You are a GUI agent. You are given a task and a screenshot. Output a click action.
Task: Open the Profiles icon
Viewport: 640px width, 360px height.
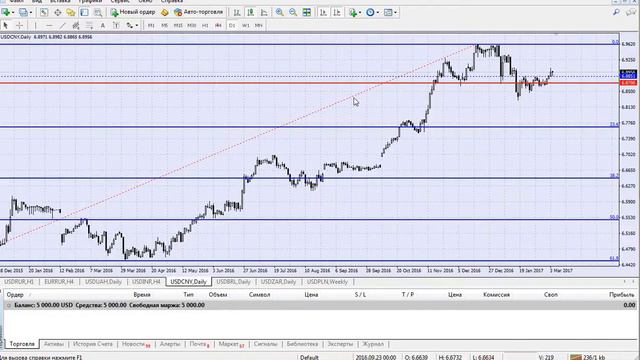(24, 12)
